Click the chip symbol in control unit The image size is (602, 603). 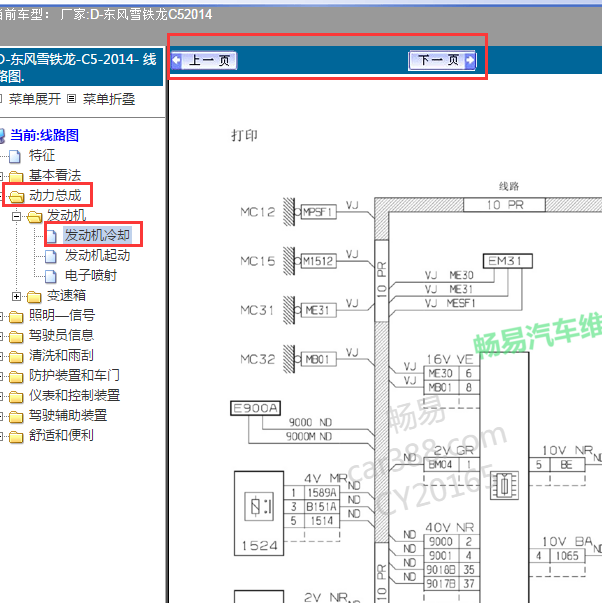pos(504,485)
